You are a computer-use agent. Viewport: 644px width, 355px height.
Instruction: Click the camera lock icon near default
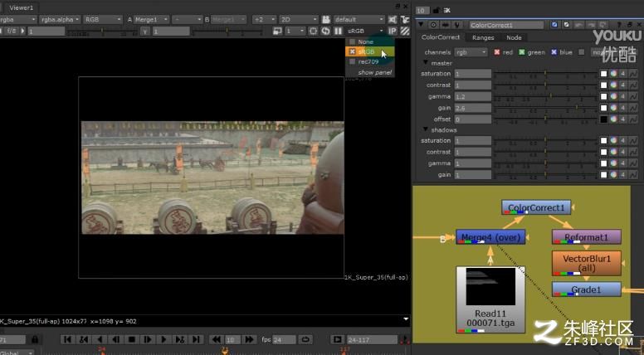tap(326, 19)
